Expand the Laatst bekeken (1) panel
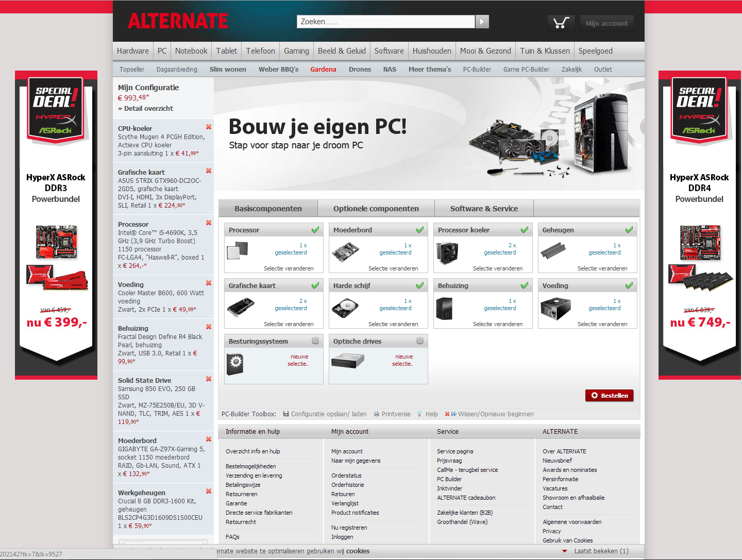The image size is (742, 560). point(596,551)
